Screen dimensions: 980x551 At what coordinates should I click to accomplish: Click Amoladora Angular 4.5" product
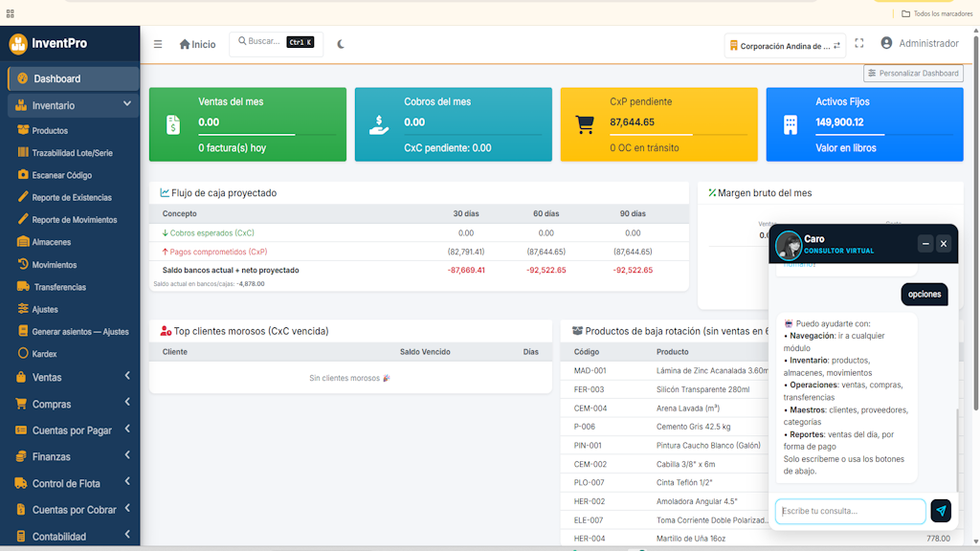pyautogui.click(x=697, y=501)
